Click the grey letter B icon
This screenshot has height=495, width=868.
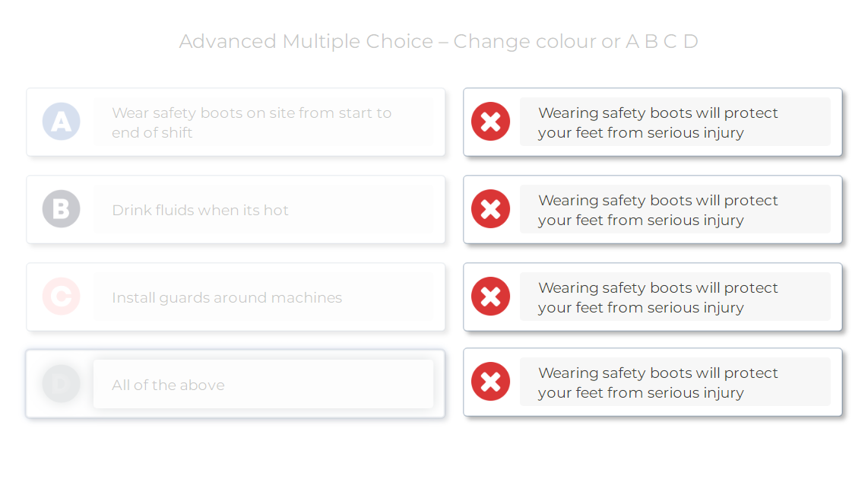click(61, 209)
